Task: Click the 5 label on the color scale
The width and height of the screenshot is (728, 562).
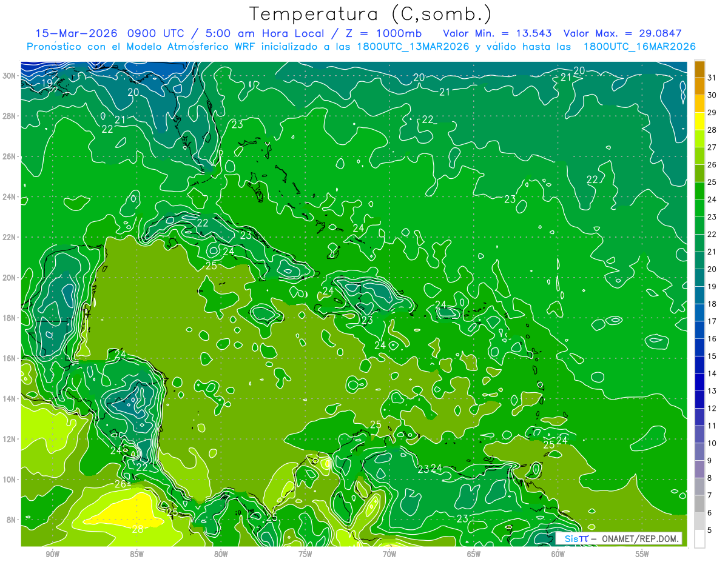Action: pos(710,530)
